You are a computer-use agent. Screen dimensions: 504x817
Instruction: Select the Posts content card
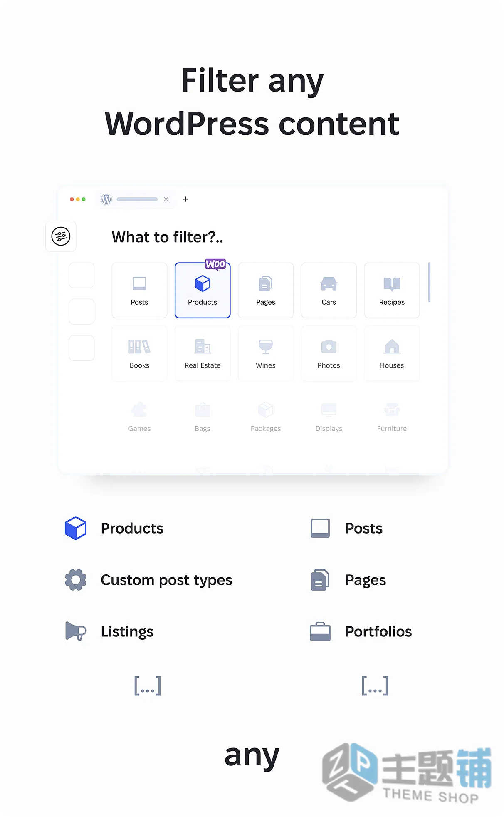point(139,290)
